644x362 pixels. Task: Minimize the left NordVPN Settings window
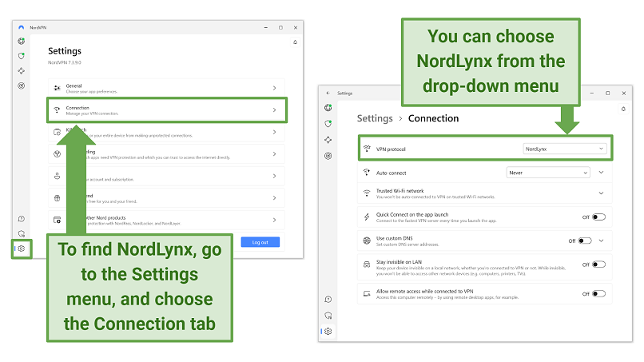[266, 27]
